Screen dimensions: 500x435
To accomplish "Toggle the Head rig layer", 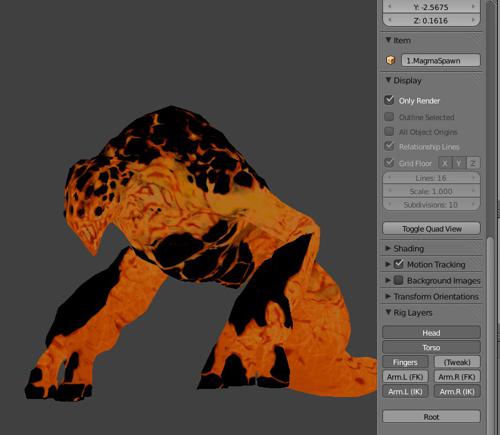I will tap(431, 333).
